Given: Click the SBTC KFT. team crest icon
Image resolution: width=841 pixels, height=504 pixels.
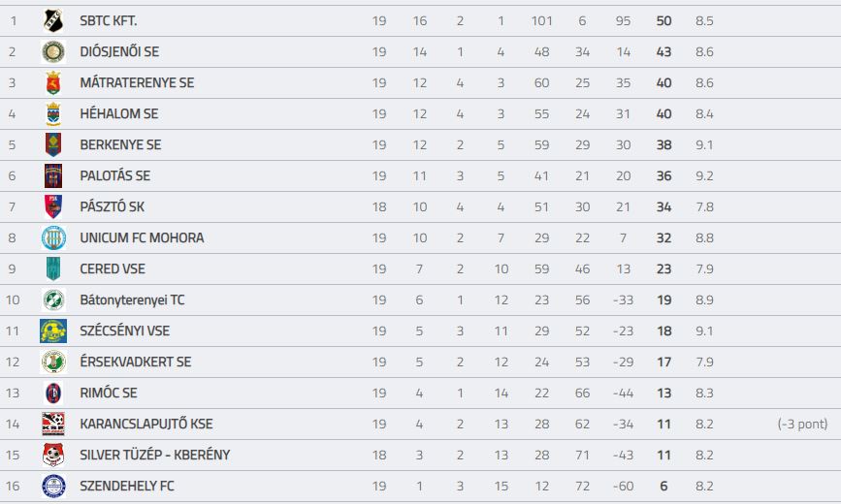Looking at the screenshot, I should pyautogui.click(x=53, y=21).
